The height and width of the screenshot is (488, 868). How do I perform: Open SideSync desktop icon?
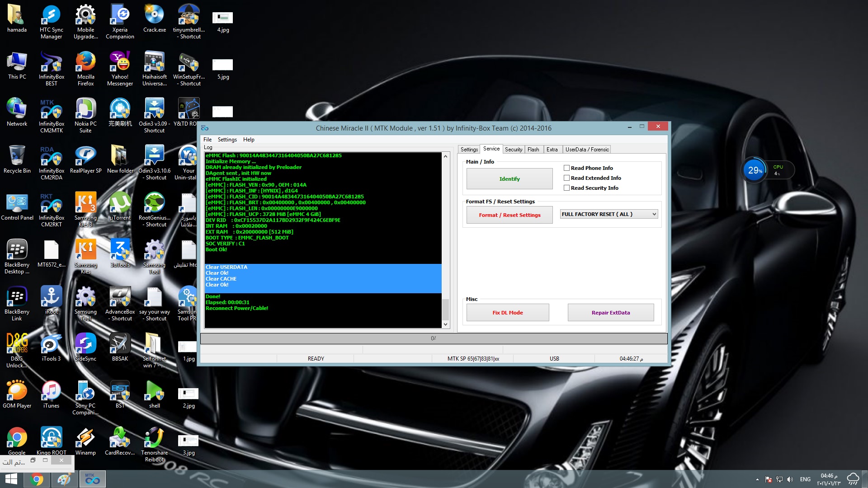pyautogui.click(x=85, y=348)
